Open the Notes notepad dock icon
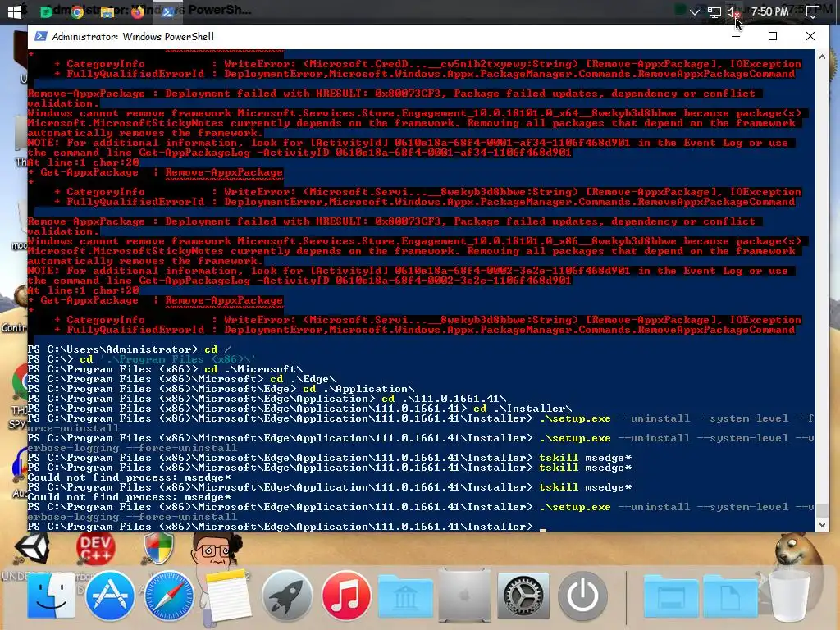This screenshot has height=630, width=840. point(228,596)
